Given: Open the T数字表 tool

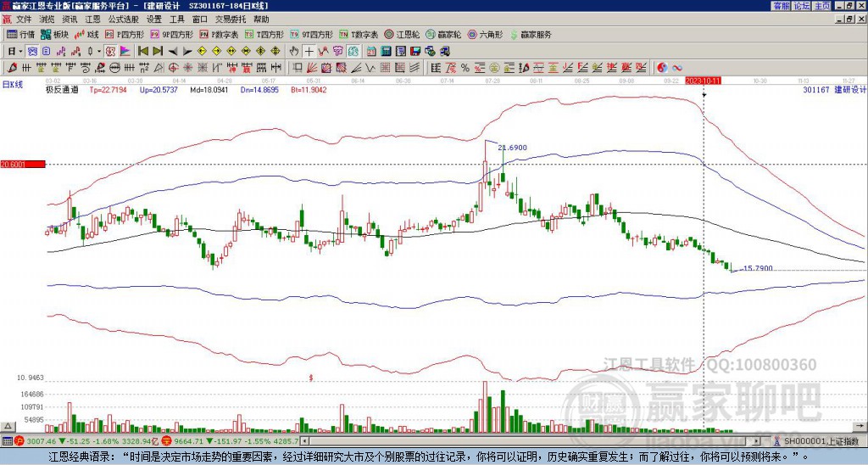Looking at the screenshot, I should (x=359, y=34).
